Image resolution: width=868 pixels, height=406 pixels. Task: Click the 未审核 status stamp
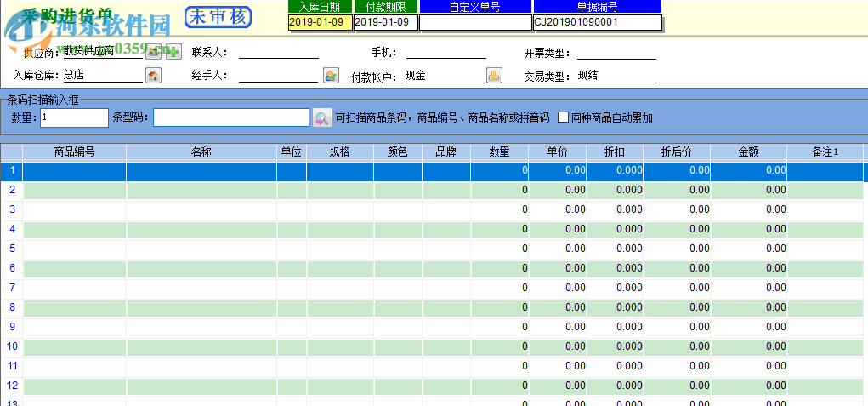click(x=218, y=17)
